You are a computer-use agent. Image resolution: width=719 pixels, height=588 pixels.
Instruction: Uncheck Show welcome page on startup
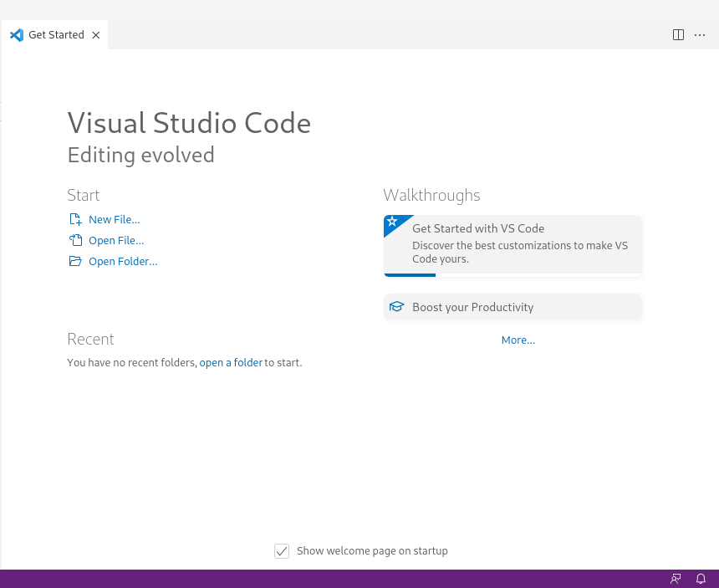coord(282,551)
